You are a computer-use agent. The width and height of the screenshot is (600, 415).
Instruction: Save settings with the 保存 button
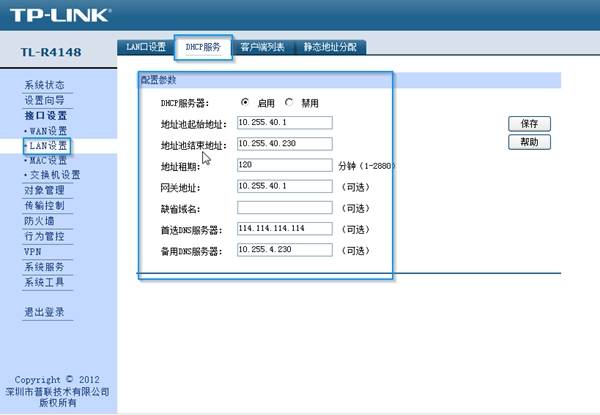click(x=530, y=124)
